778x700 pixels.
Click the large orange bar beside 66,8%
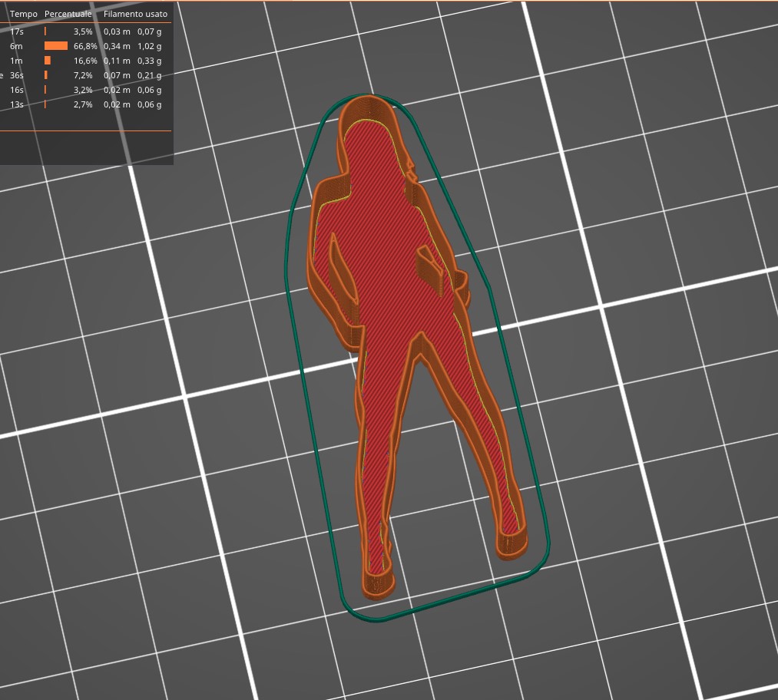tap(55, 46)
